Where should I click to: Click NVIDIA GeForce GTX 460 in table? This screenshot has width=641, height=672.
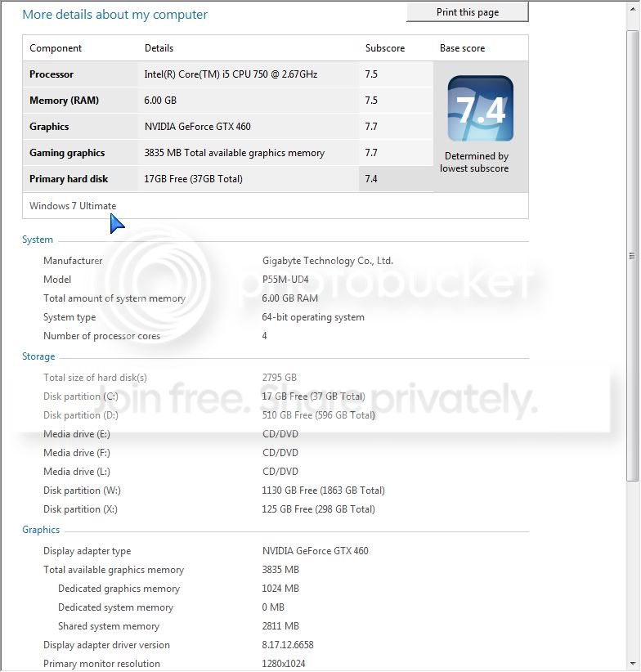pyautogui.click(x=198, y=127)
